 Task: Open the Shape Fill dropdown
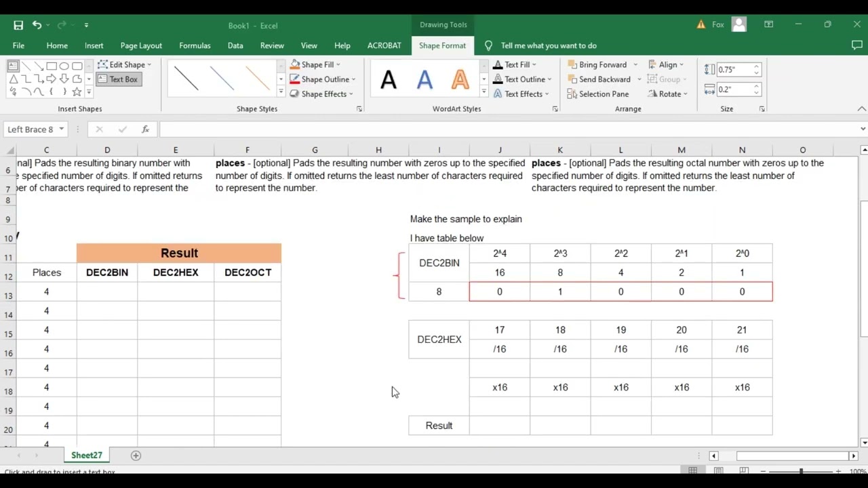[x=315, y=64]
